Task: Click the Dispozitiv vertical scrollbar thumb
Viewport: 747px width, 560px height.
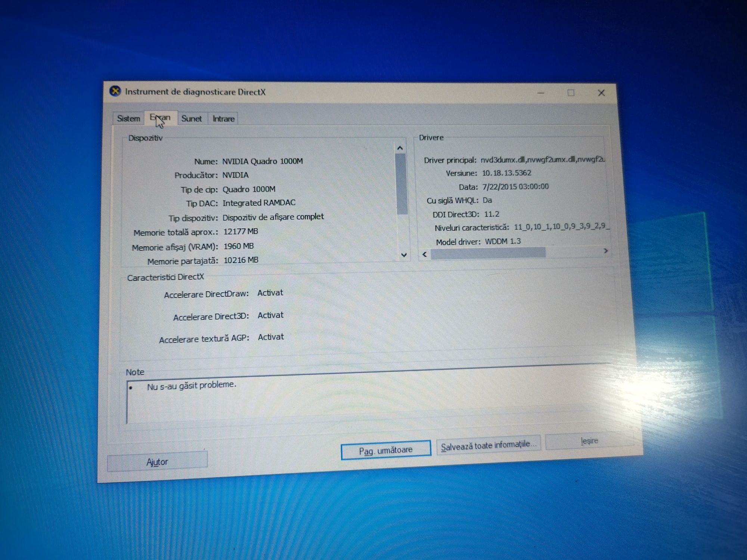Action: (x=401, y=184)
